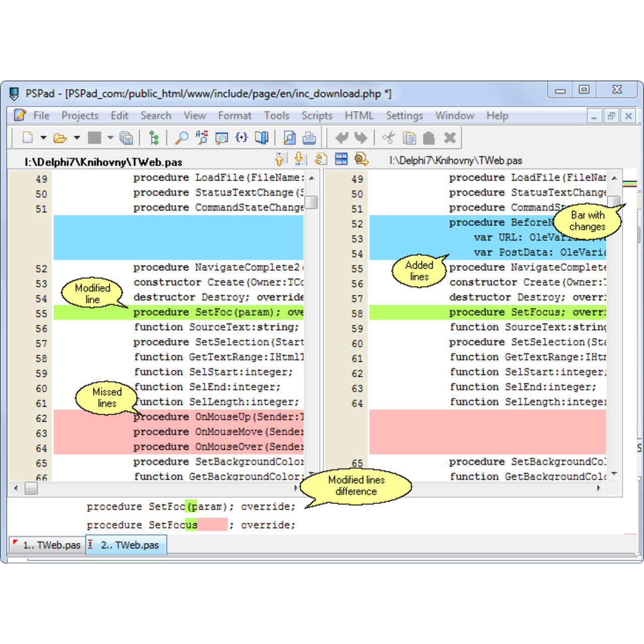Viewport: 644px width, 644px height.
Task: Click the Save all files icon
Action: click(x=126, y=137)
